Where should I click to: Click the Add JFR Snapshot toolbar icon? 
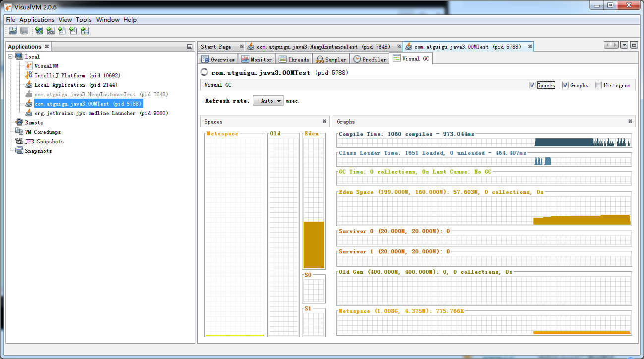pyautogui.click(x=73, y=31)
